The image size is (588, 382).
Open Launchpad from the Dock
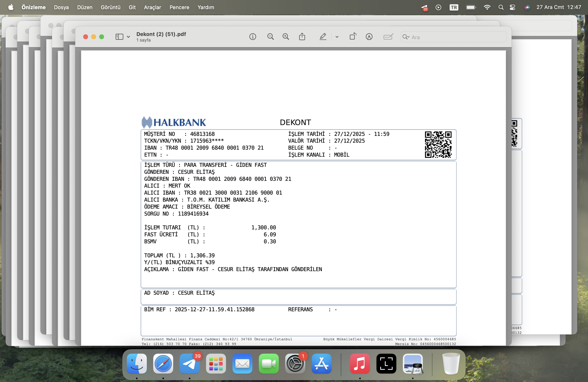pyautogui.click(x=216, y=363)
